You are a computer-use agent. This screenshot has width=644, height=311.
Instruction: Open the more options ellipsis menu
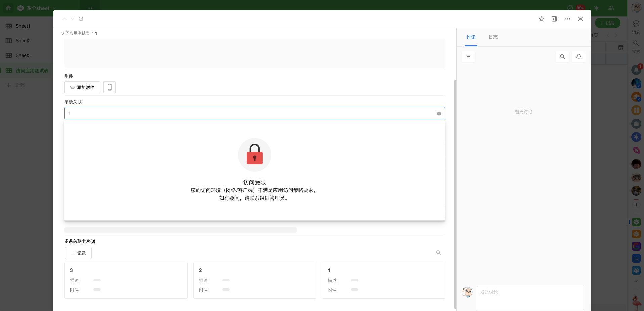coord(567,19)
